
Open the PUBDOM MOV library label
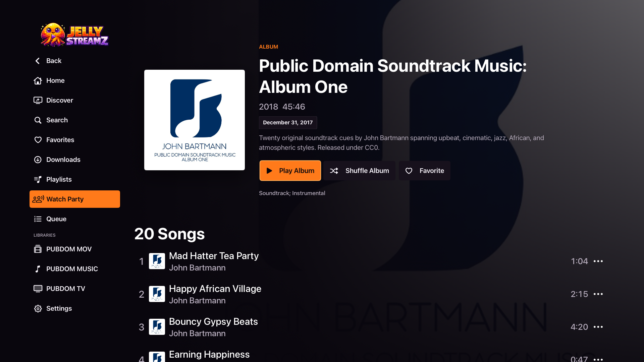[69, 249]
